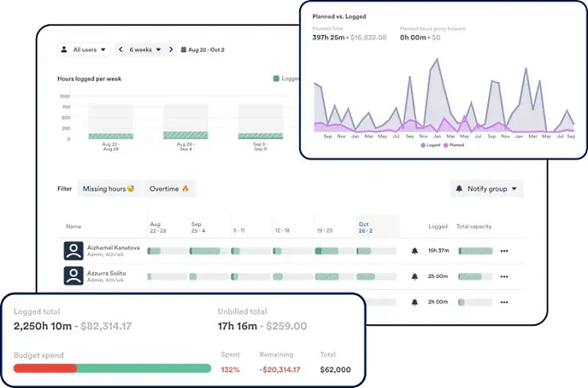Go to the next 6-week period
The height and width of the screenshot is (388, 588).
click(x=171, y=50)
